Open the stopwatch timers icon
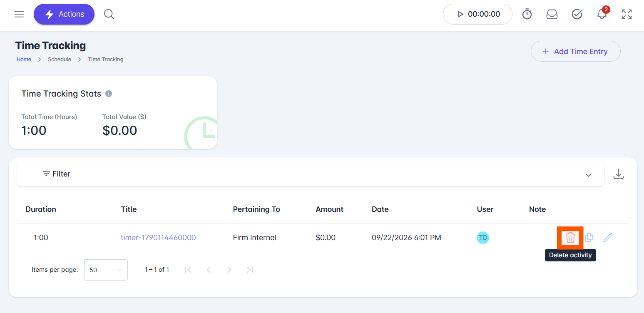The height and width of the screenshot is (313, 644). (x=527, y=14)
